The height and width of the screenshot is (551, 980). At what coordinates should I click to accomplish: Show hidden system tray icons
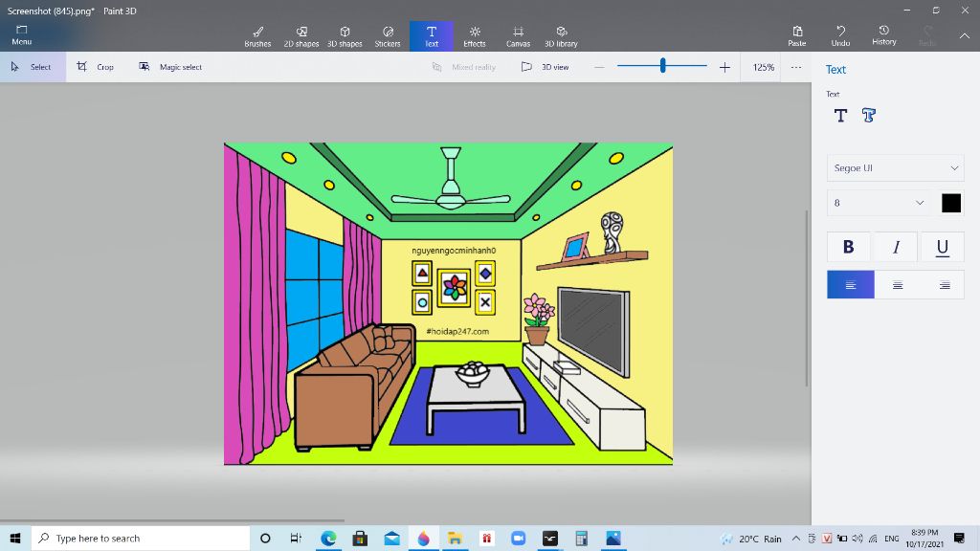coord(795,539)
